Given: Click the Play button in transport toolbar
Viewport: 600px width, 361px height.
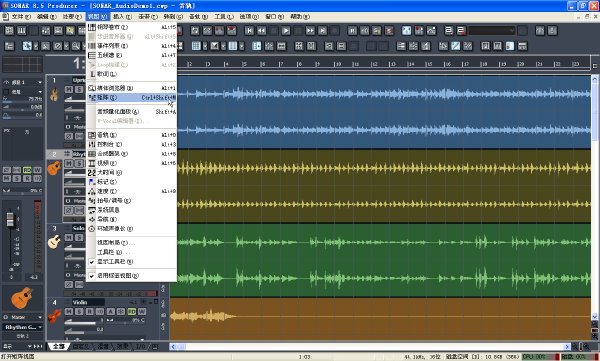Looking at the screenshot, I should pyautogui.click(x=285, y=31).
